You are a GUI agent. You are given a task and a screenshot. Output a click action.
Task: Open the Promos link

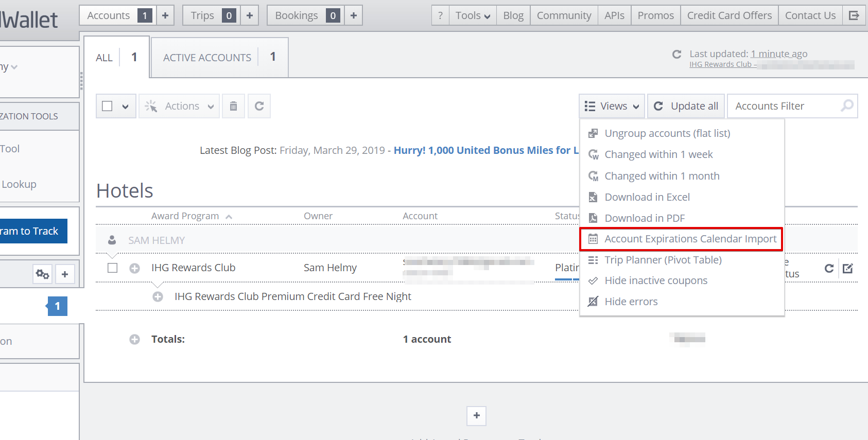pyautogui.click(x=656, y=15)
